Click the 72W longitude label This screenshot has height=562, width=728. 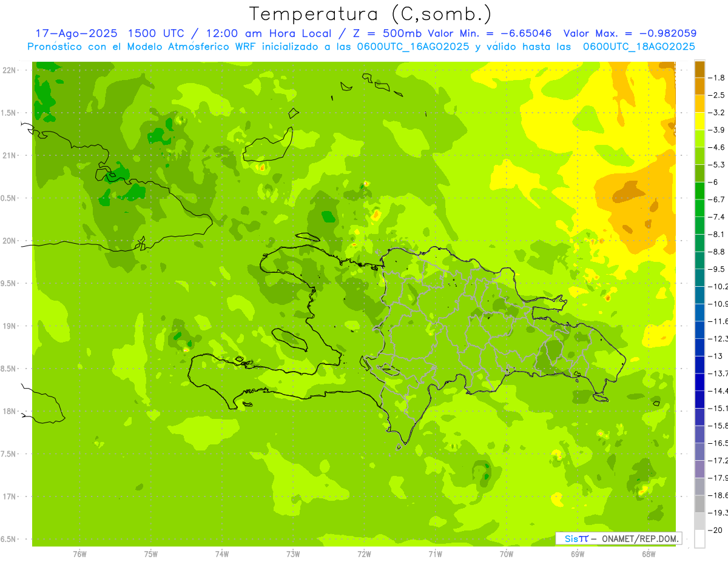click(364, 554)
